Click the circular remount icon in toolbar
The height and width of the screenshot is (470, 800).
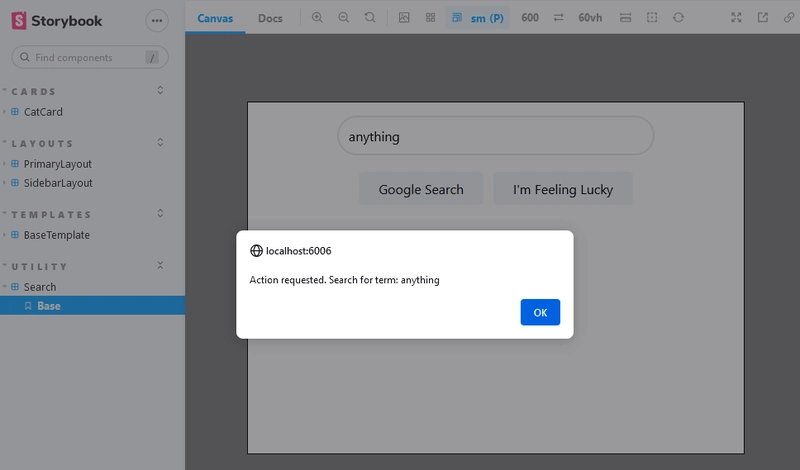(679, 18)
